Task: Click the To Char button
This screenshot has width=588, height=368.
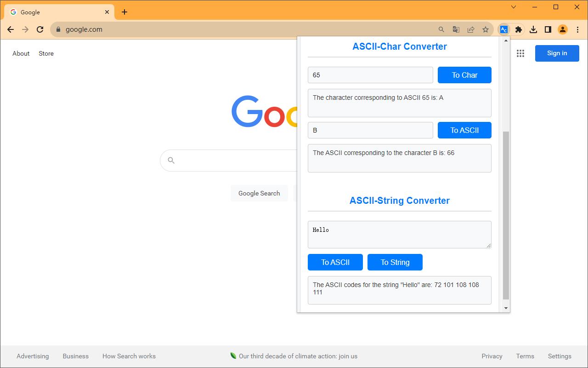Action: tap(464, 75)
